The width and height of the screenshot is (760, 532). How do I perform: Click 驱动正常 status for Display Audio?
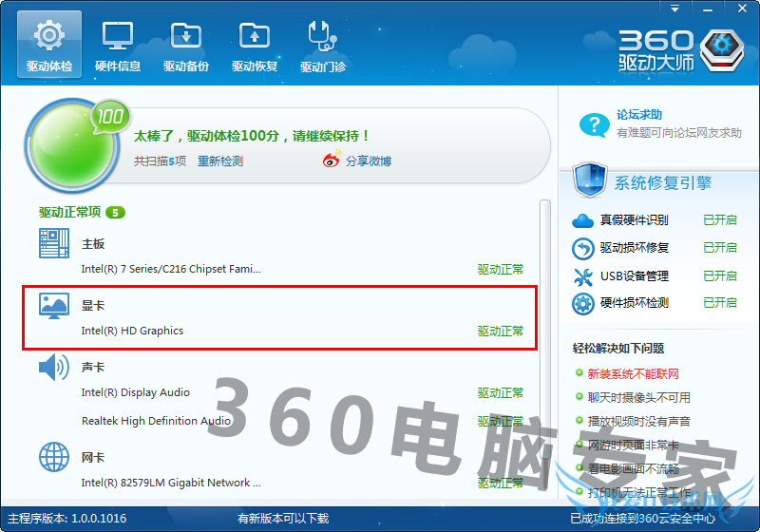click(x=501, y=393)
